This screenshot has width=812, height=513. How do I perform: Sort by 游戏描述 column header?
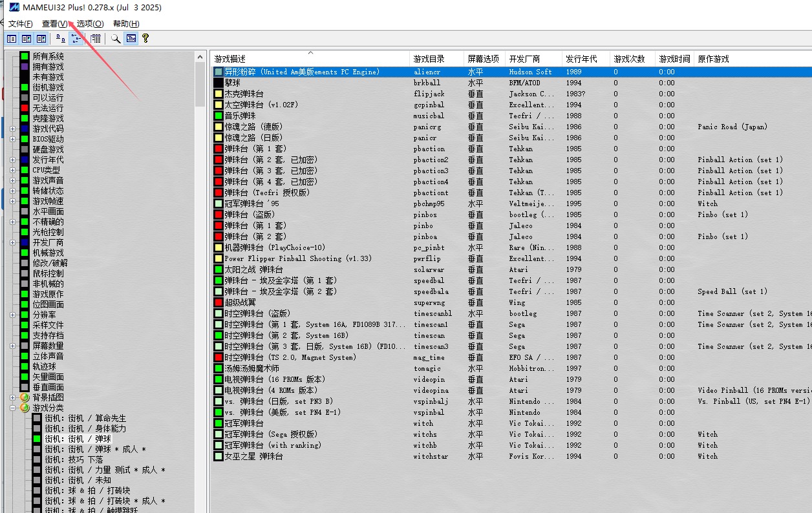pos(310,59)
